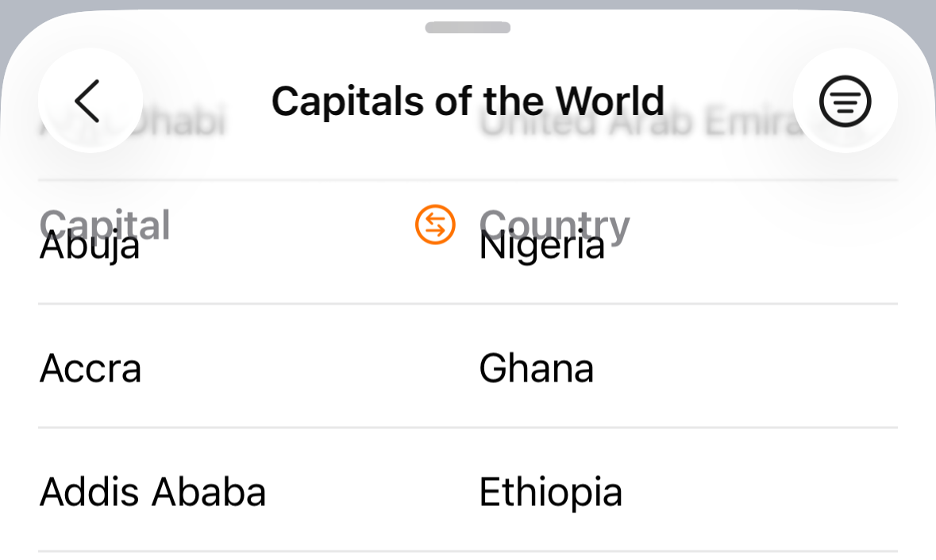The width and height of the screenshot is (936, 560).
Task: Select the partially hidden Abu Dhabi row
Action: (468, 122)
